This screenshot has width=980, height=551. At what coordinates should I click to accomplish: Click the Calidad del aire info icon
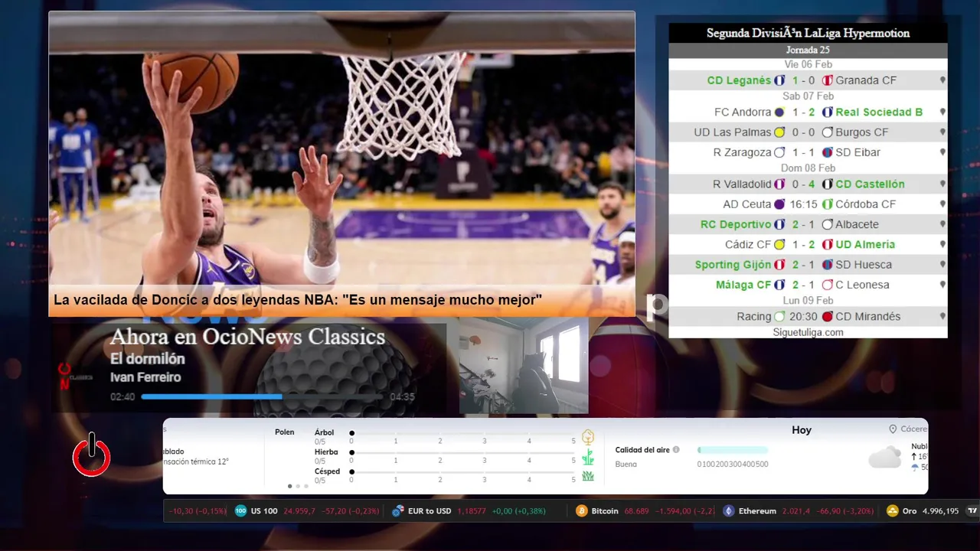676,450
